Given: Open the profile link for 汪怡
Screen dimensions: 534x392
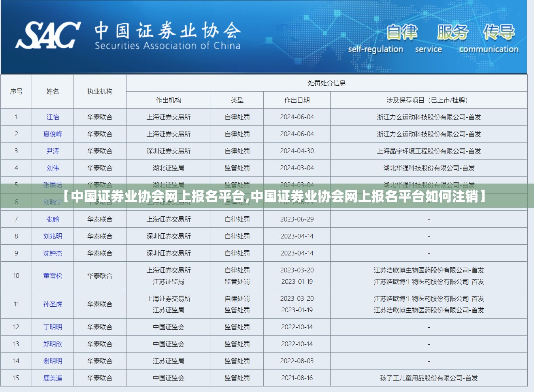Looking at the screenshot, I should tap(53, 117).
